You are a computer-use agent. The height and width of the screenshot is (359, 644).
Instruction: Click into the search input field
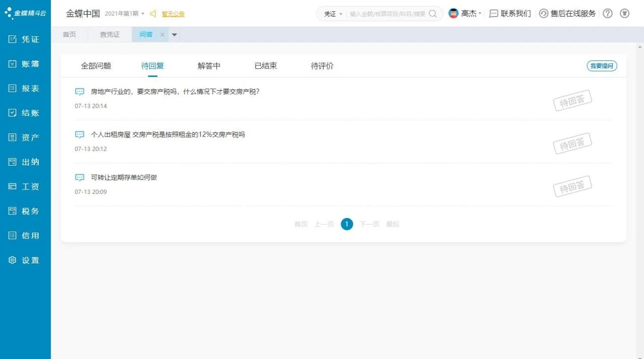[387, 14]
